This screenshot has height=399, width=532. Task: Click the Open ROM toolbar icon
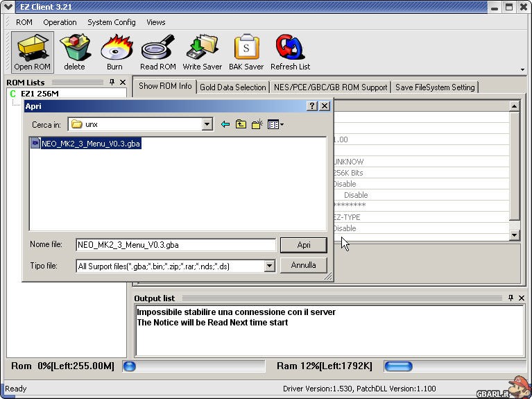(32, 52)
